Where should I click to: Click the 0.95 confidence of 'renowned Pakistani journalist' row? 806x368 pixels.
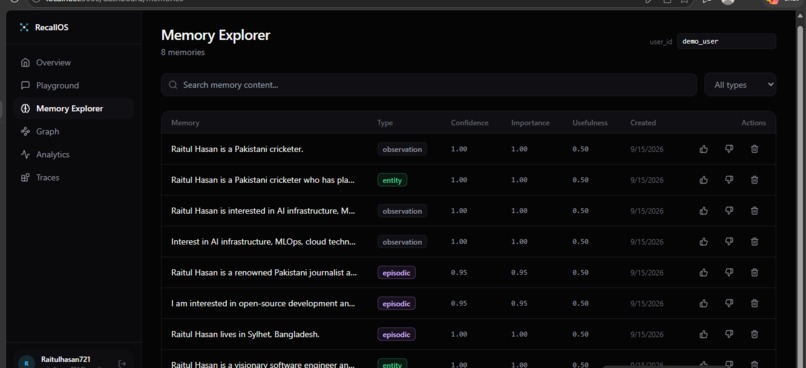pyautogui.click(x=459, y=272)
